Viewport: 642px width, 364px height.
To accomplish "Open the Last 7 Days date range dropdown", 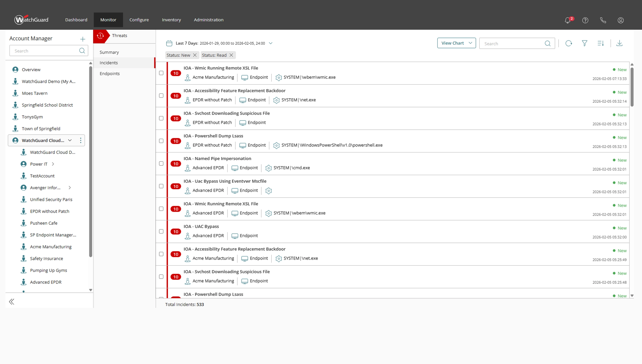I will tap(271, 43).
